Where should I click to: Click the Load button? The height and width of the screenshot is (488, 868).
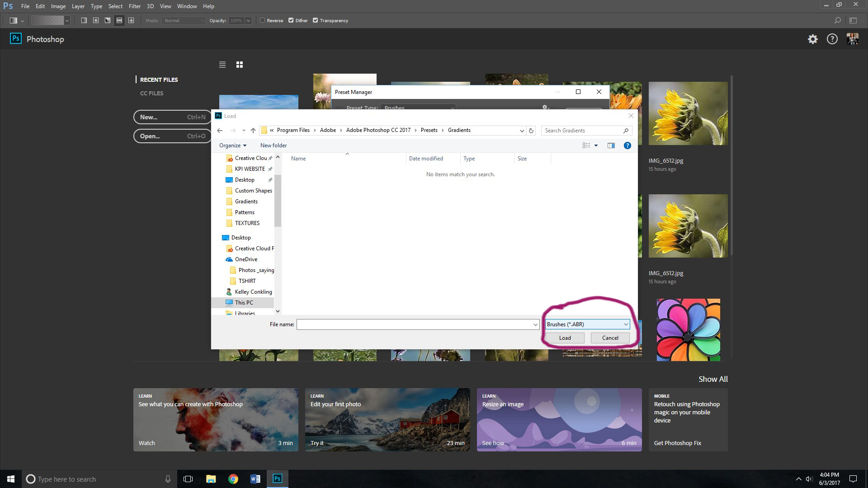point(565,338)
